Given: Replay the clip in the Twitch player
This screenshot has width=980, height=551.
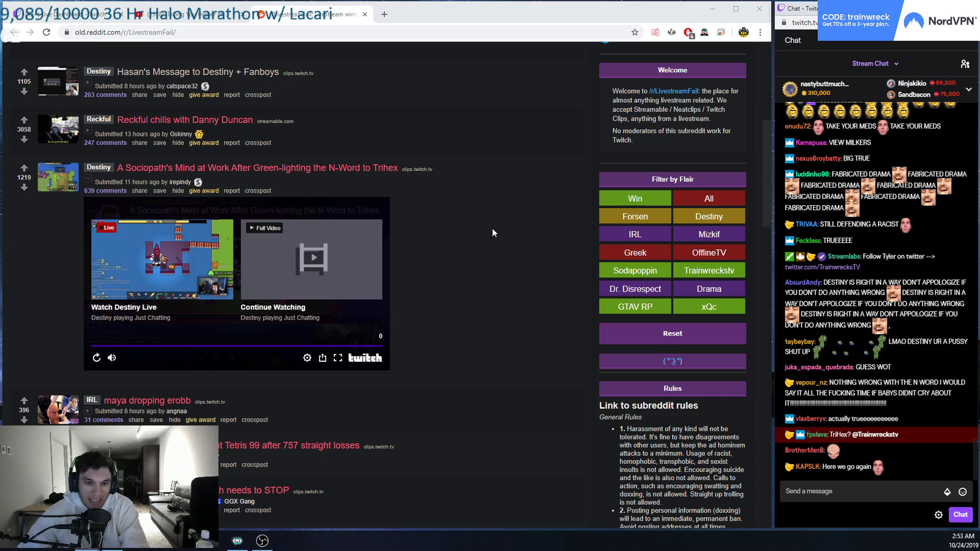Looking at the screenshot, I should click(x=97, y=358).
